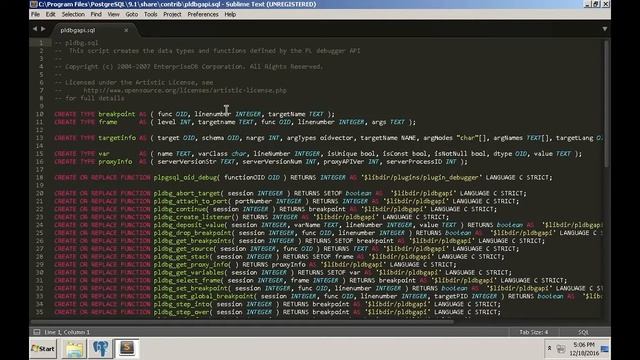Open the Project menu

coord(172,14)
